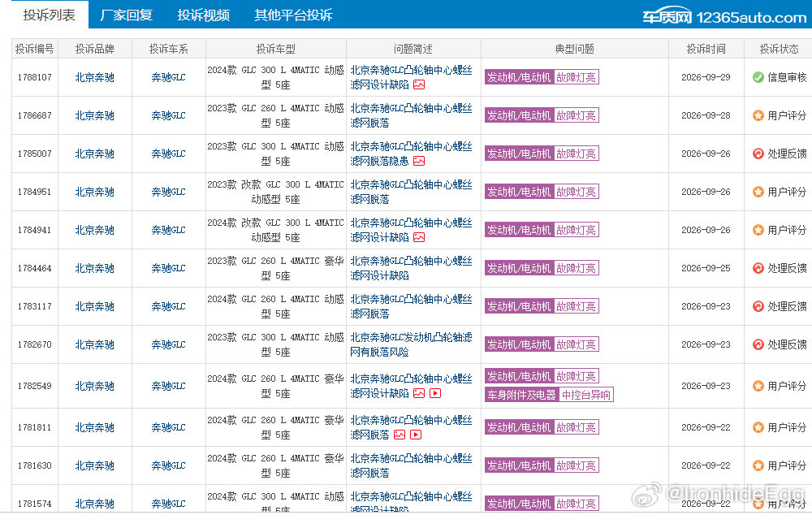Click red feedback status icon for 1785007

pos(758,154)
